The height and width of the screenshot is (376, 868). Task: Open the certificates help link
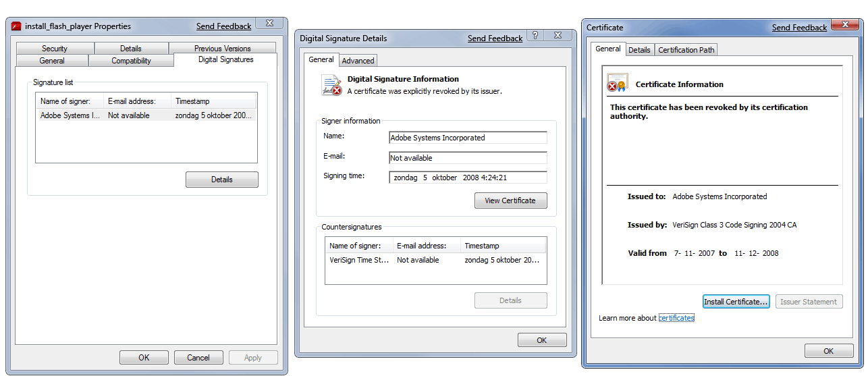676,318
